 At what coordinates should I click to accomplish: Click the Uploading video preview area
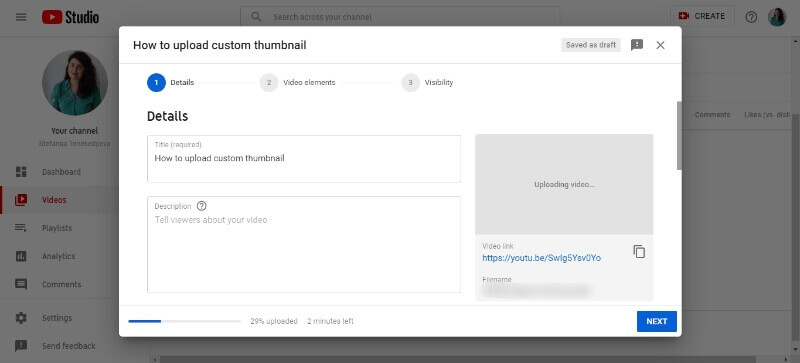[564, 184]
